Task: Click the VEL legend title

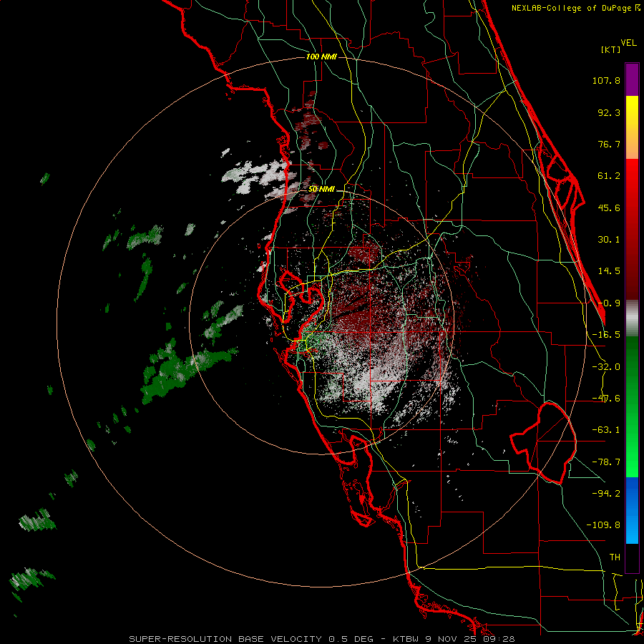Action: pyautogui.click(x=628, y=43)
